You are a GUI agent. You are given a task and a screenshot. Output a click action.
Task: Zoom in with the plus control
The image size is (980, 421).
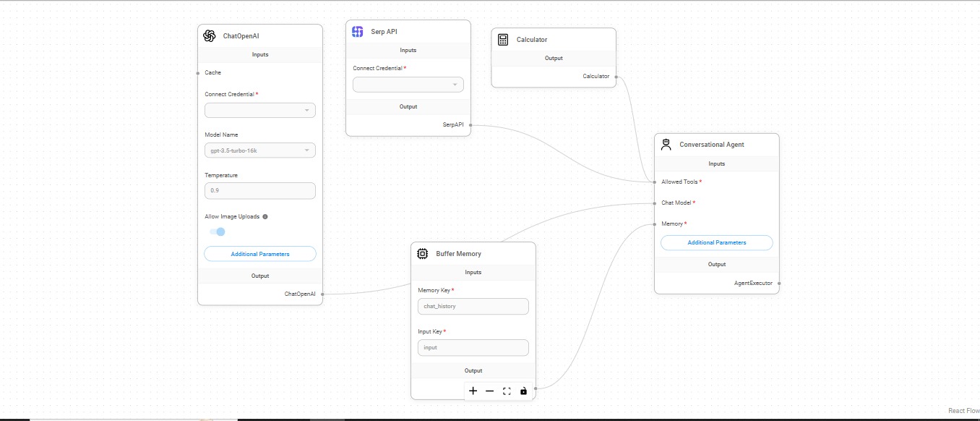coord(473,391)
